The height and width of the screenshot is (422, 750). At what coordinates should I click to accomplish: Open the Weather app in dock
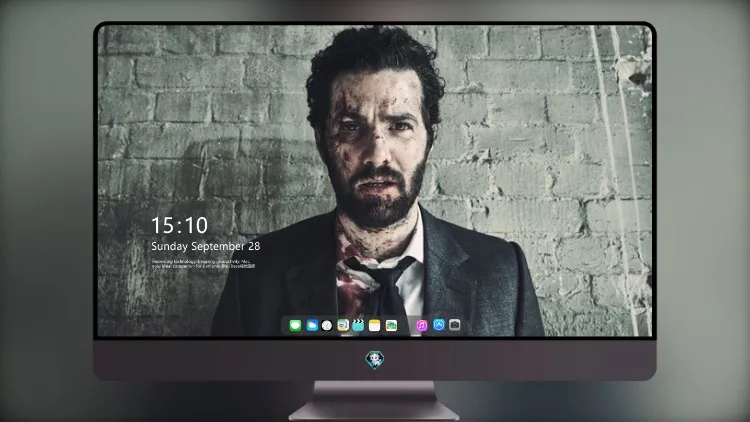[x=311, y=326]
